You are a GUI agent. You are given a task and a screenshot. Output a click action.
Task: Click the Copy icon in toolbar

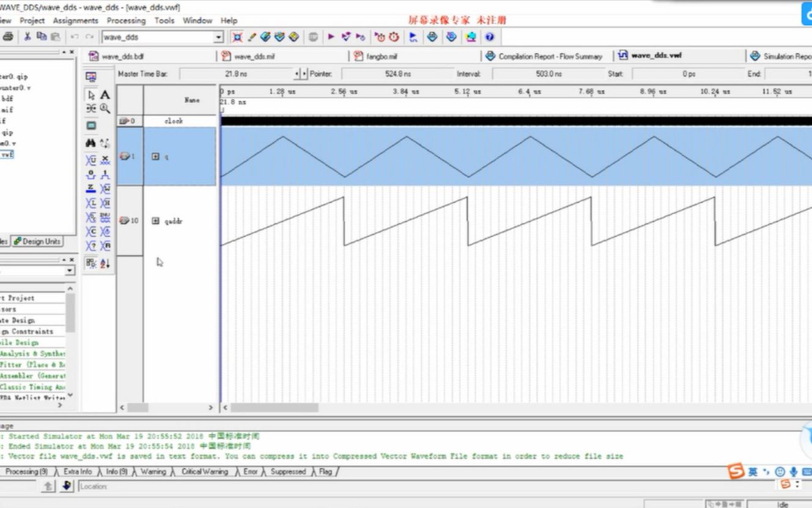click(42, 37)
